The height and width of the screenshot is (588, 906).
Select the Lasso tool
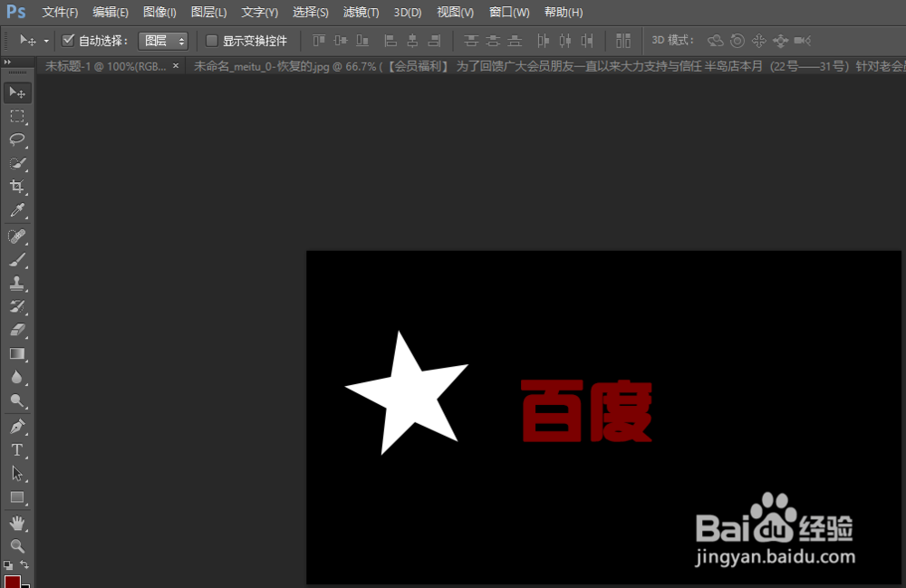pyautogui.click(x=17, y=140)
